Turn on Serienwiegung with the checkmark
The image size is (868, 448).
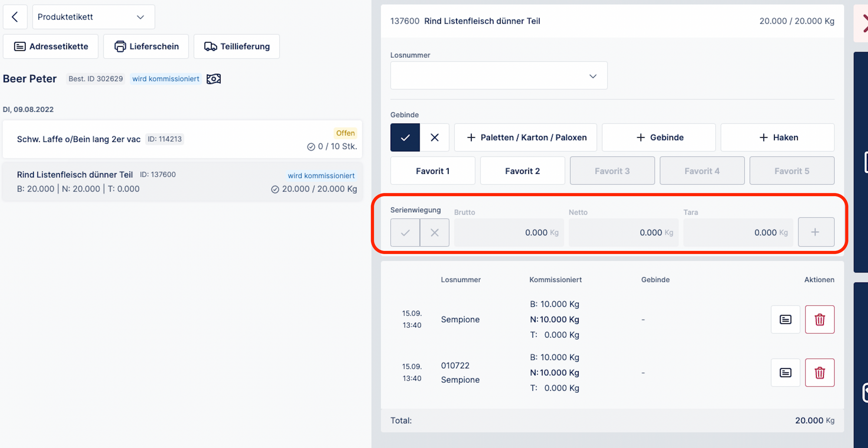[405, 233]
